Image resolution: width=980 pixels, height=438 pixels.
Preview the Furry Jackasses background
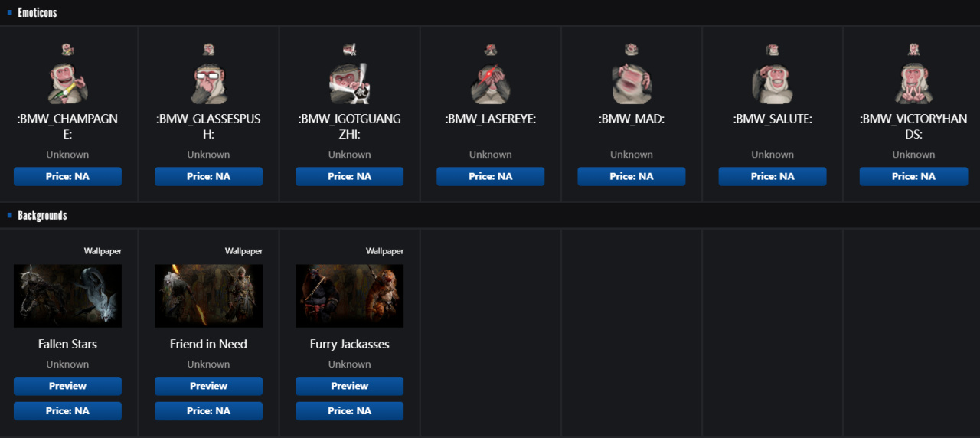pos(349,386)
